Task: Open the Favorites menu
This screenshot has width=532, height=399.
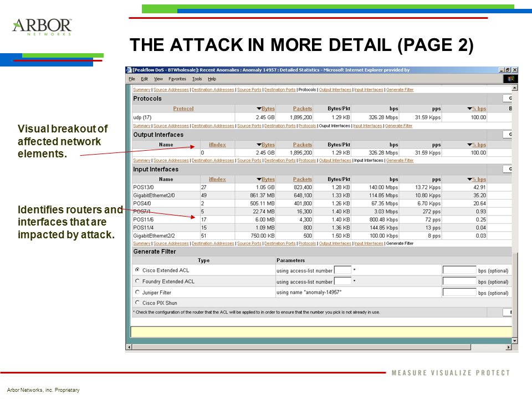Action: 177,79
